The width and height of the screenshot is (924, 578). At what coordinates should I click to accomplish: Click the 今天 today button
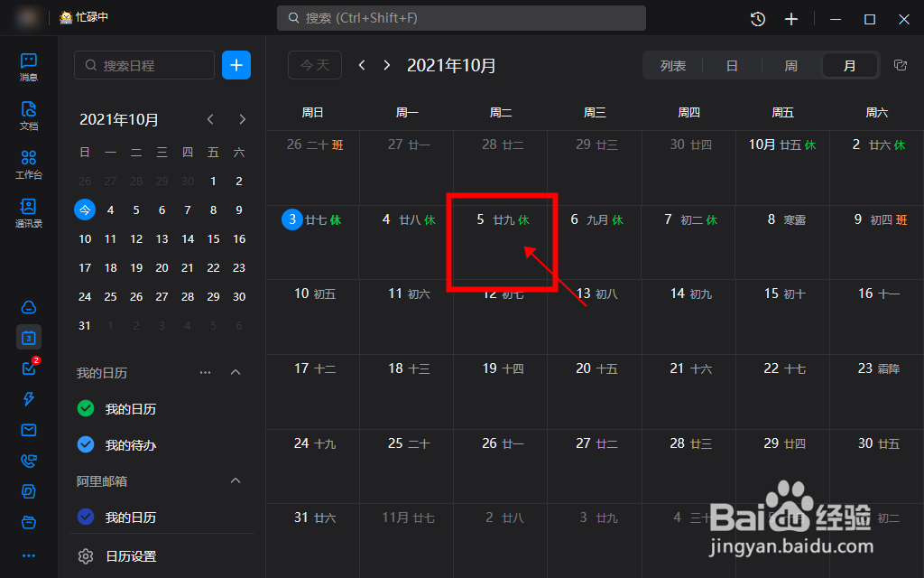(x=315, y=65)
